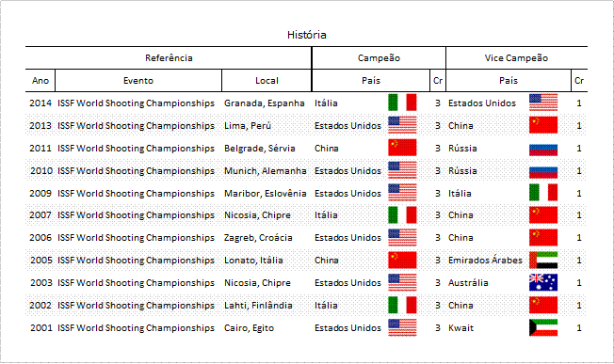This screenshot has width=614, height=364.
Task: Click the USA flag beside 2014 Vice Campeão
Action: [543, 103]
